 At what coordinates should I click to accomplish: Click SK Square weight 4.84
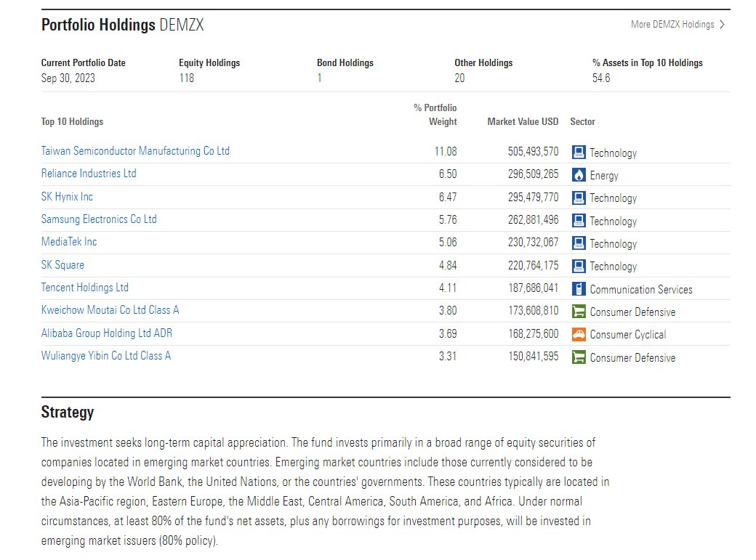pos(448,266)
